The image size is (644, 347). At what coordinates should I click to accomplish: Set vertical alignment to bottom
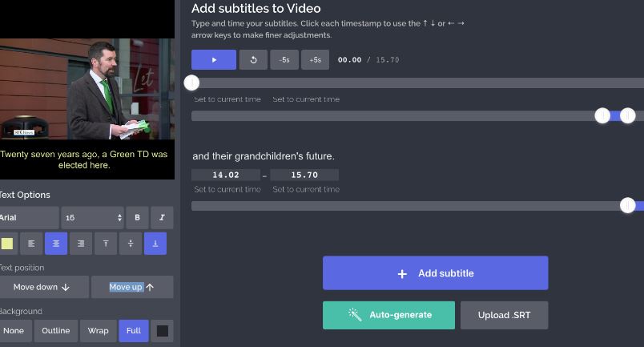coord(155,244)
